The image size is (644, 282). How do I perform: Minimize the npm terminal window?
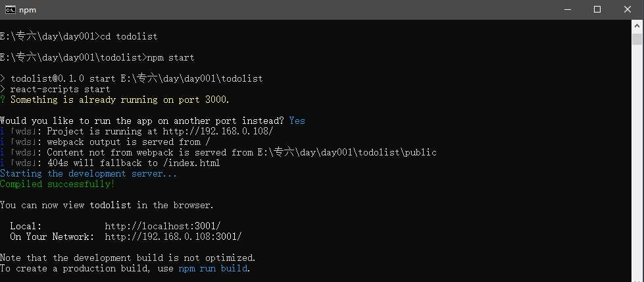click(x=567, y=9)
